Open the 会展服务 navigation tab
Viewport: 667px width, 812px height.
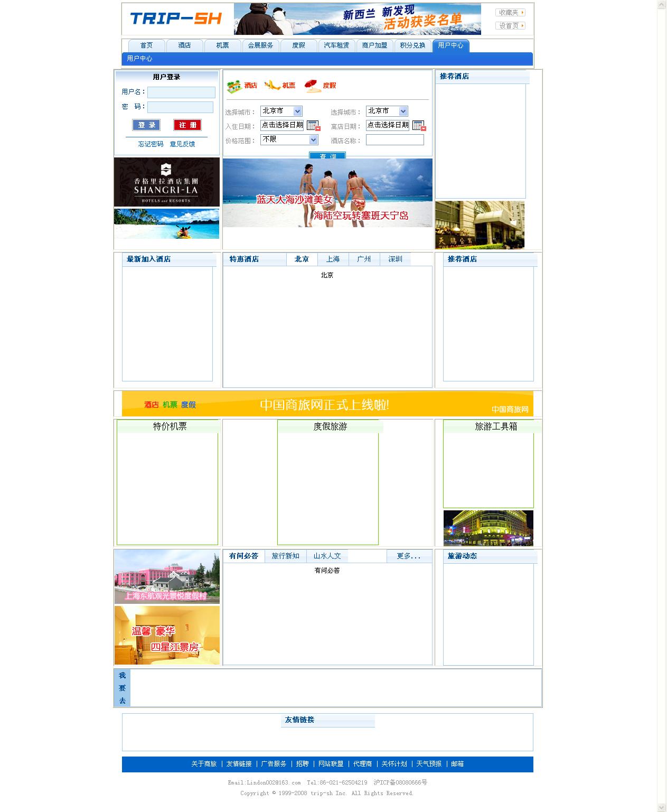pos(261,45)
